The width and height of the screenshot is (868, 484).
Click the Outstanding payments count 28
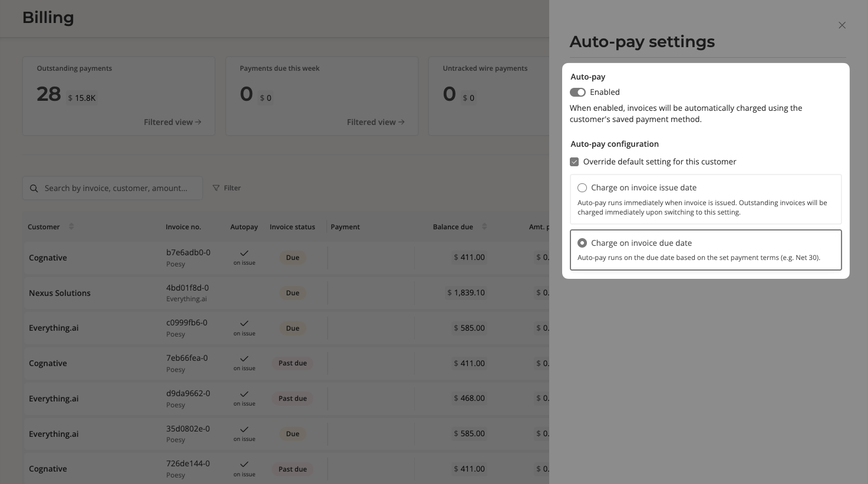pos(49,94)
